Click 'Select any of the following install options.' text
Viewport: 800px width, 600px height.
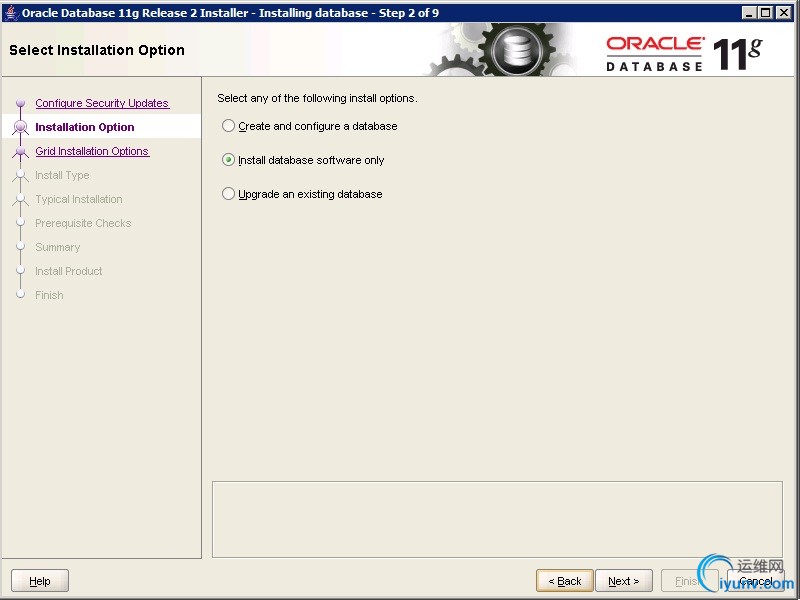[x=317, y=98]
